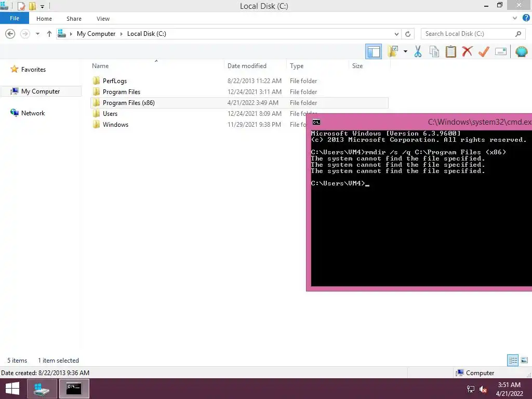Open the taskbar clock showing 3:51 AM
Viewport: 532px width, 399px height.
509,389
